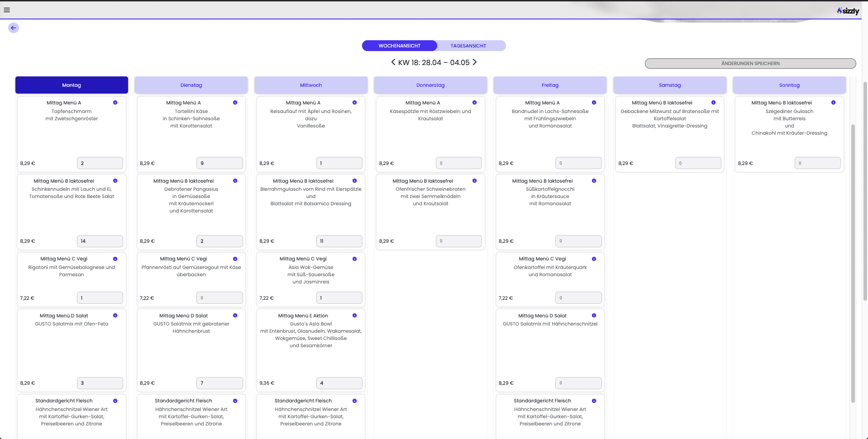Image resolution: width=868 pixels, height=439 pixels.
Task: Open info icon for Sonntag Menü B laktosefrei
Action: pyautogui.click(x=833, y=103)
